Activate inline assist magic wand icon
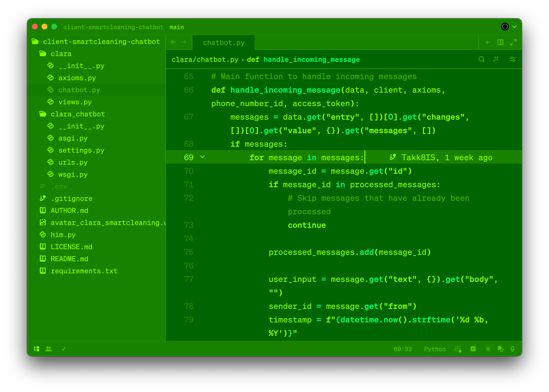Image resolution: width=549 pixels, height=392 pixels. click(496, 59)
